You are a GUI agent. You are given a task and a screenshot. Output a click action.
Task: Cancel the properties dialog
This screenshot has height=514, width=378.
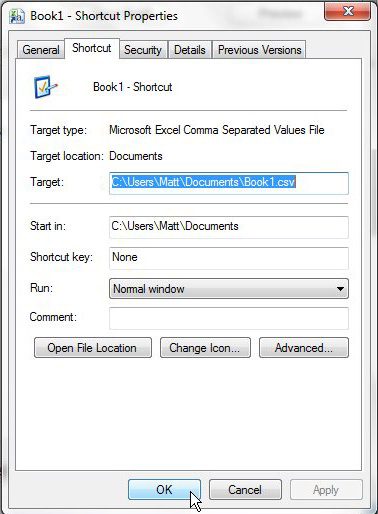(x=245, y=490)
